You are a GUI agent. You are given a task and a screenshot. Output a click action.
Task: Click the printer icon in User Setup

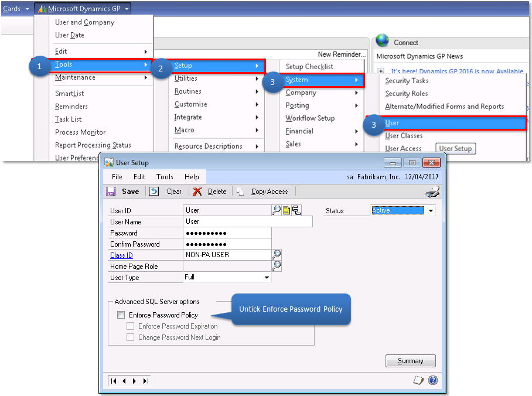point(432,192)
